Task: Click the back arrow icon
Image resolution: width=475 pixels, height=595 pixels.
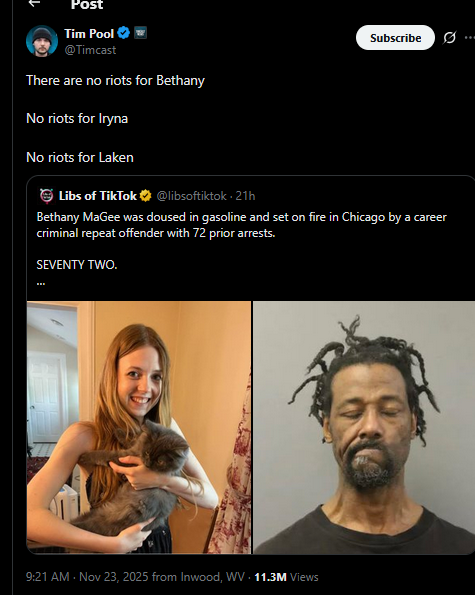Action: coord(35,3)
